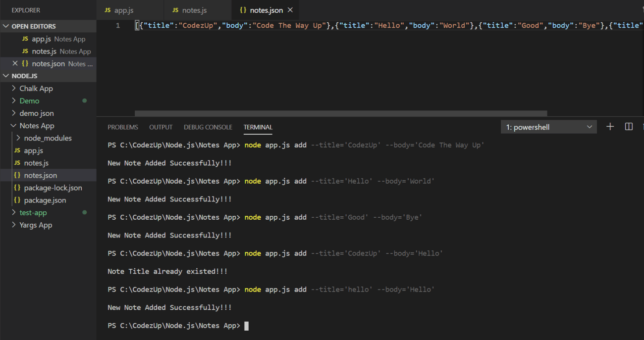Viewport: 644px width, 340px height.
Task: Open the PROBLEMS panel tab
Action: (123, 127)
